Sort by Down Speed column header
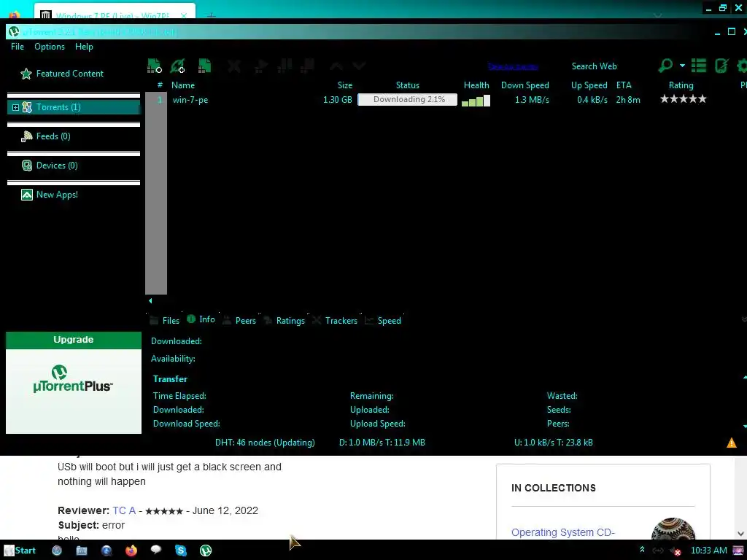747x560 pixels. click(525, 85)
